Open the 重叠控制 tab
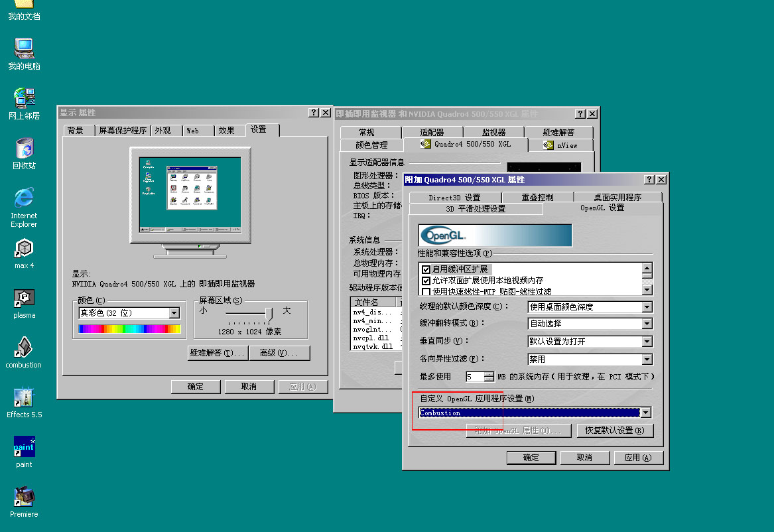 (537, 198)
